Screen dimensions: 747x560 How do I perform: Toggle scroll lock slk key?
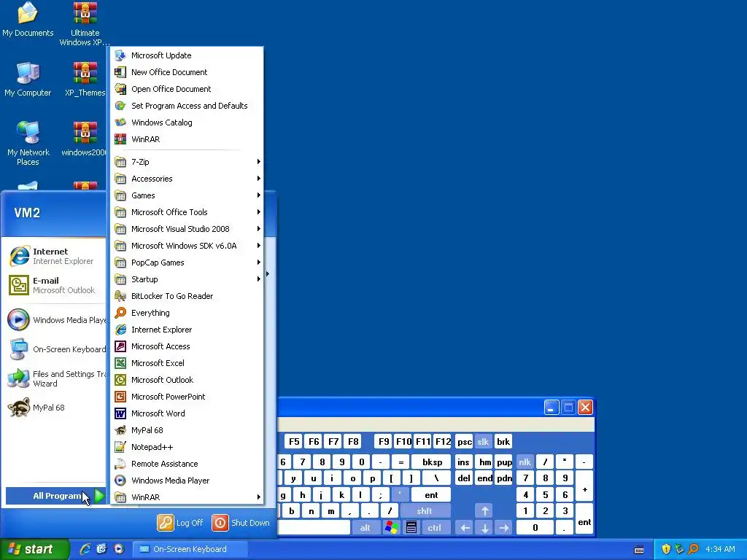pyautogui.click(x=483, y=442)
